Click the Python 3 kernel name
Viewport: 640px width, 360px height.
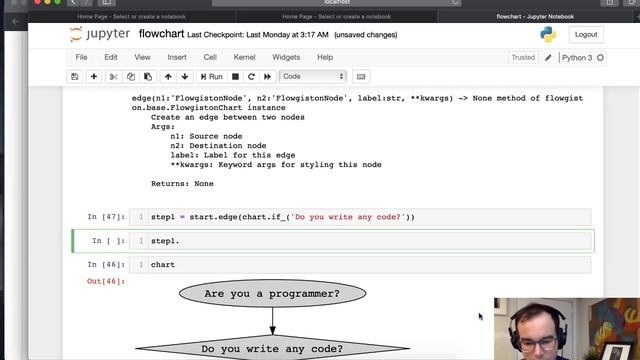coord(577,58)
